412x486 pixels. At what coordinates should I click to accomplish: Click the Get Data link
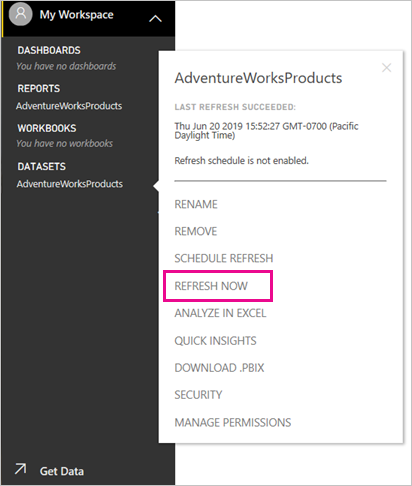[x=62, y=471]
